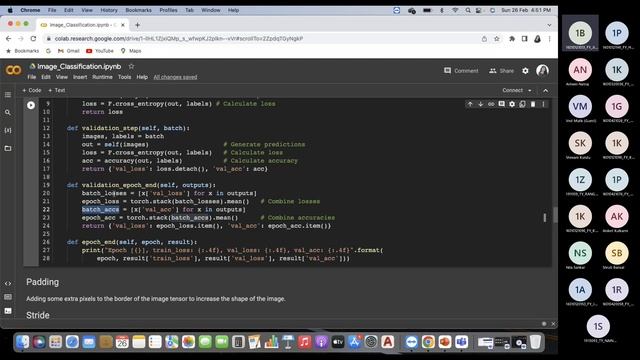Open the notebook View menu
This screenshot has width=640, height=360.
pyautogui.click(x=62, y=77)
